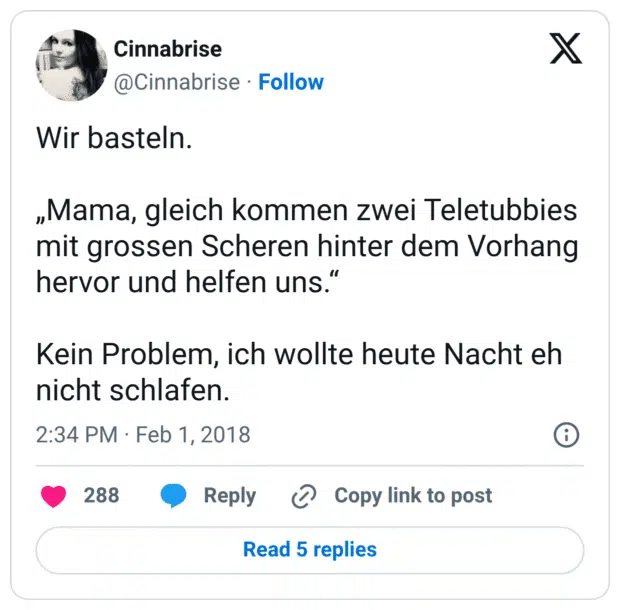The image size is (620, 610).
Task: Click the X logo icon
Action: coord(566,50)
